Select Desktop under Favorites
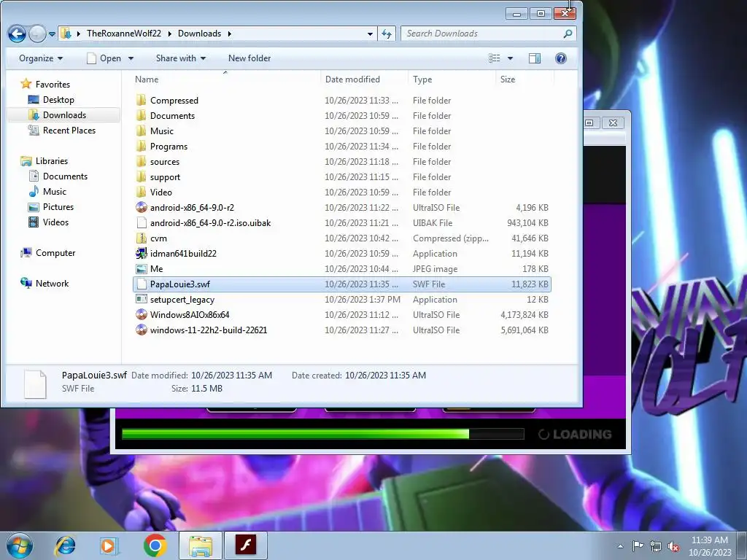The image size is (747, 560). click(52, 99)
